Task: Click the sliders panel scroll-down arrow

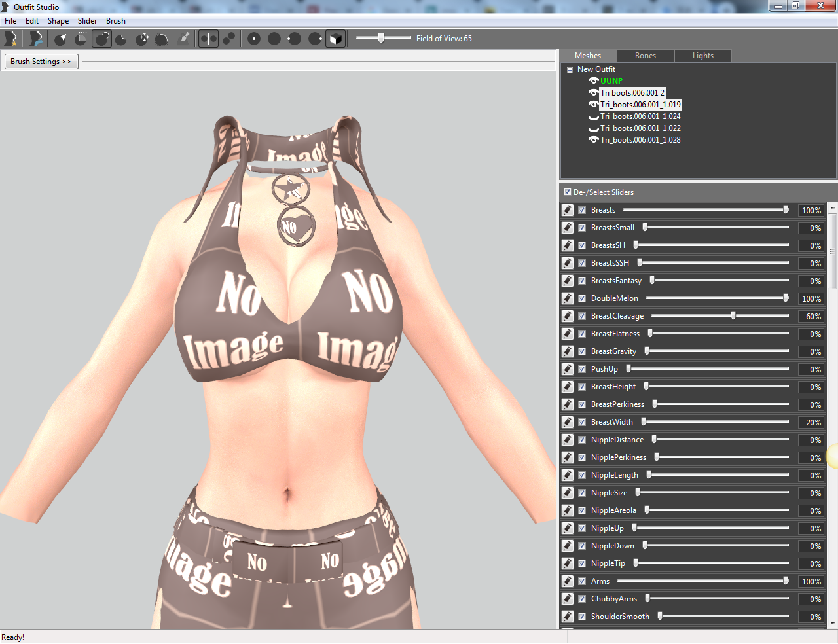Action: click(833, 624)
